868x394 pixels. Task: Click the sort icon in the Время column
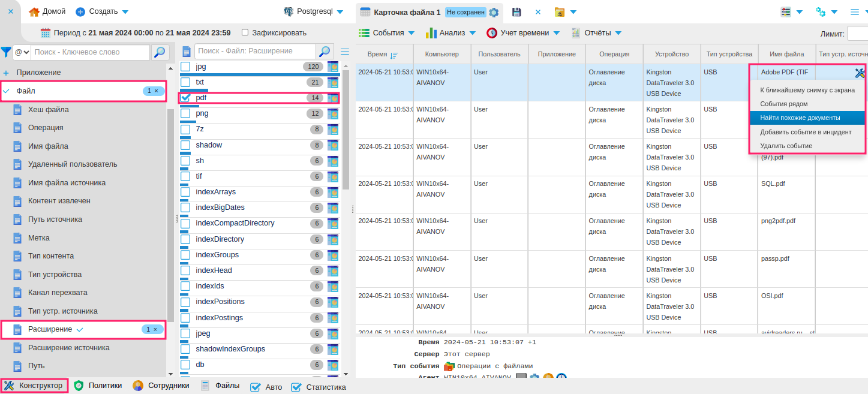pyautogui.click(x=394, y=55)
